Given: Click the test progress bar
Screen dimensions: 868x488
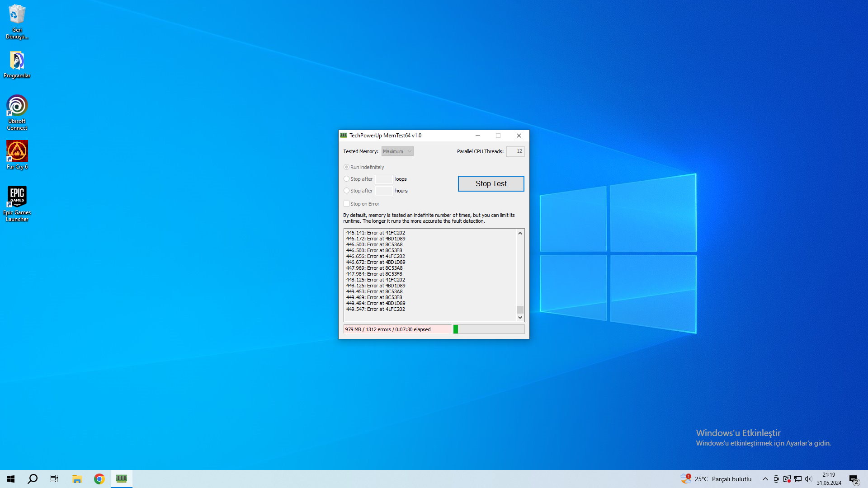Looking at the screenshot, I should click(x=489, y=329).
